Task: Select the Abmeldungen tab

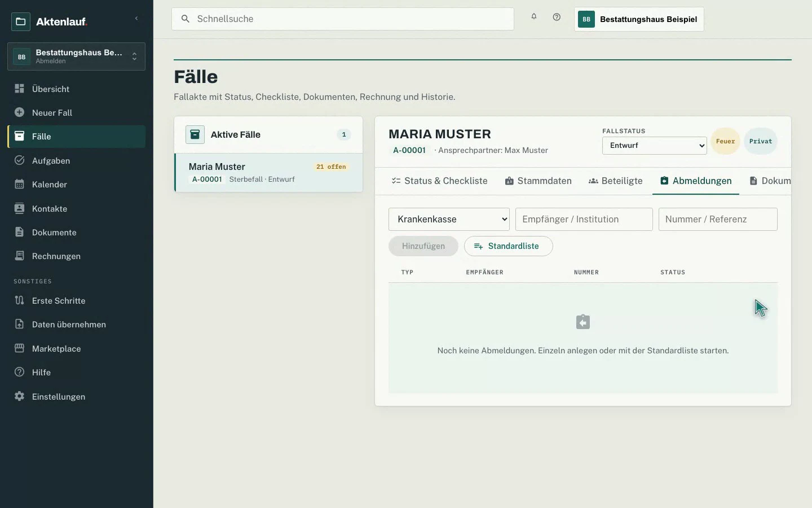Action: 696,181
